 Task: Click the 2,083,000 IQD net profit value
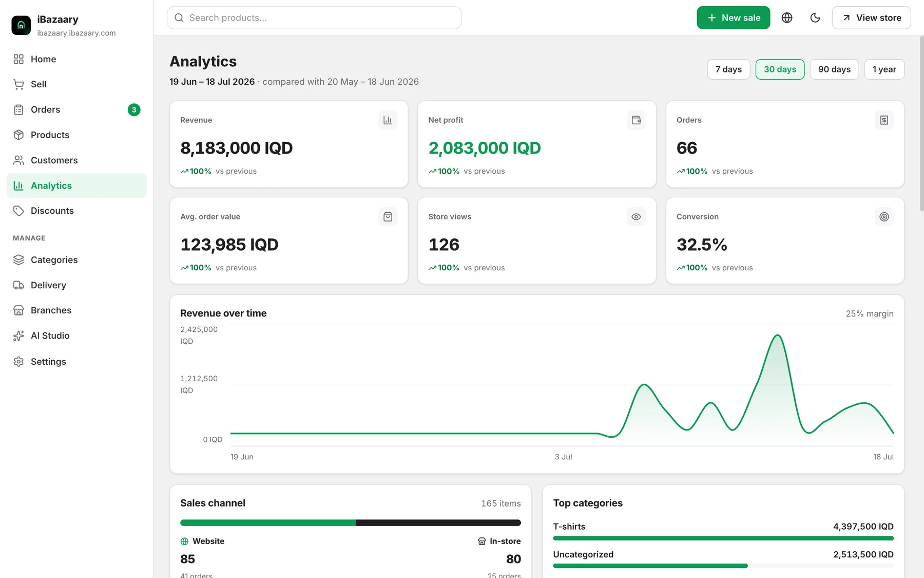click(x=485, y=148)
